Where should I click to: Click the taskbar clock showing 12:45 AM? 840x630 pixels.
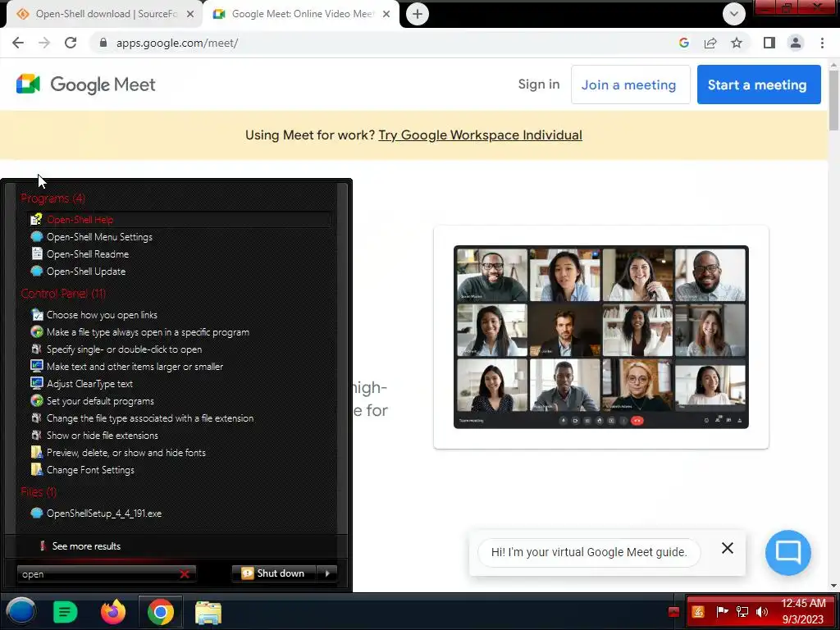pos(802,611)
